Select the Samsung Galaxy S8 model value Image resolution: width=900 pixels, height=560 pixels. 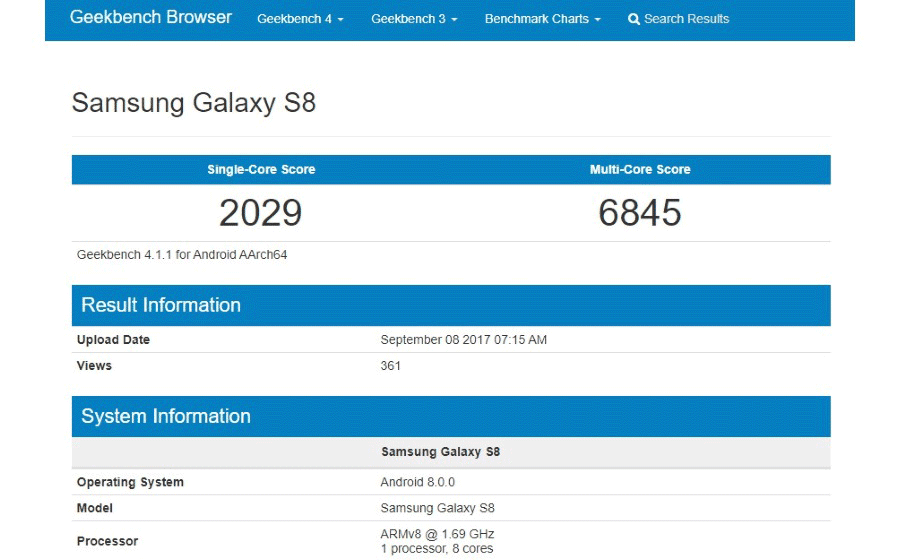[437, 508]
